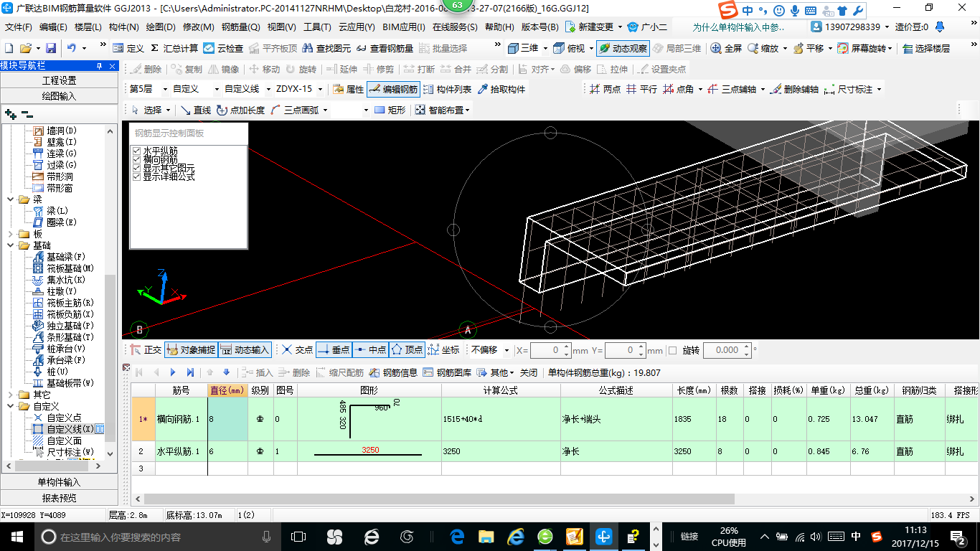Open 构件列表 component list

[448, 89]
